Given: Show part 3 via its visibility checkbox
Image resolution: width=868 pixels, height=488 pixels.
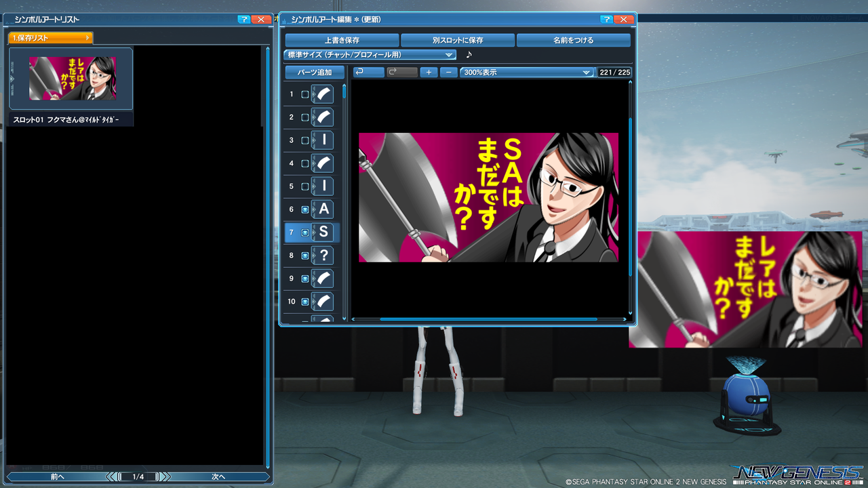Looking at the screenshot, I should (x=305, y=140).
